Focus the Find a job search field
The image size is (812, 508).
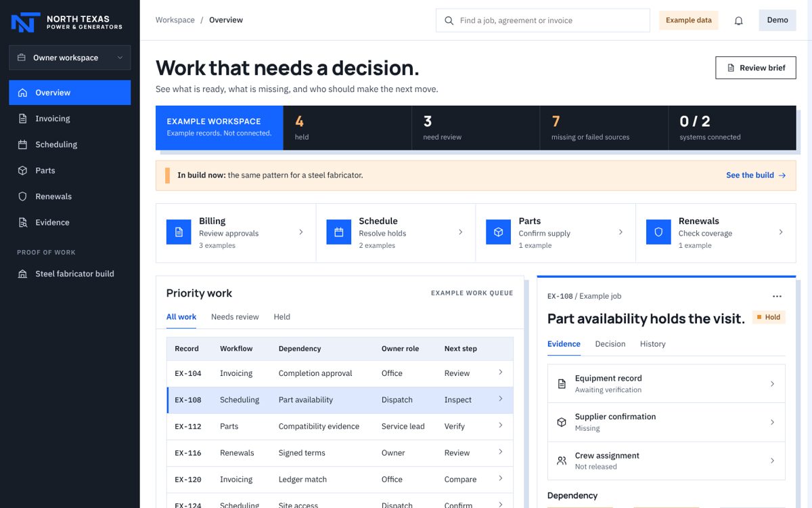(543, 20)
